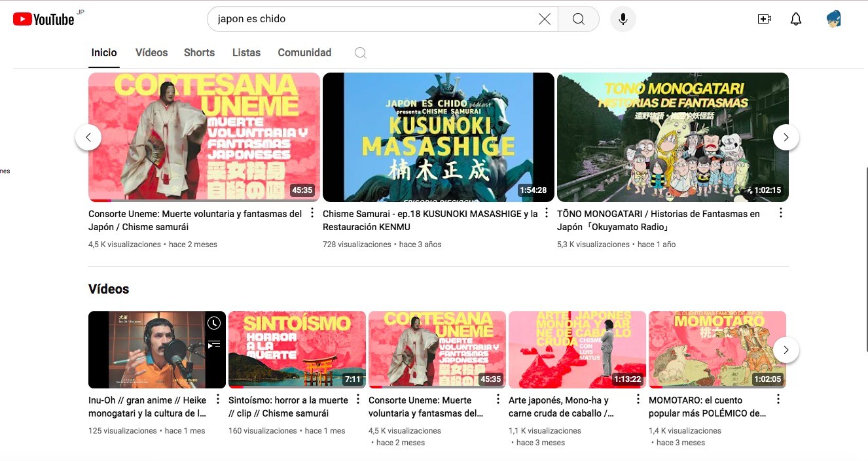Viewport: 868px width, 461px height.
Task: Open the account avatar menu
Action: coord(833,19)
